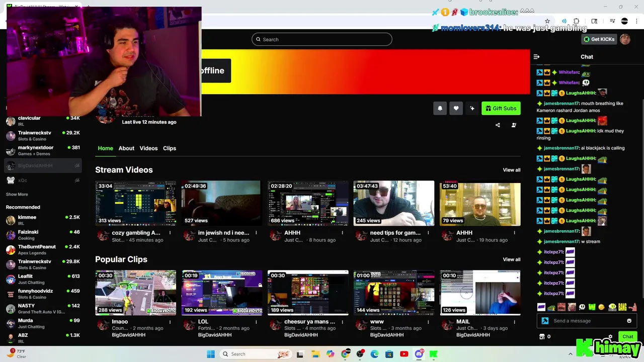This screenshot has width=644, height=362.
Task: Open Chrome three-dot menu
Action: [636, 21]
